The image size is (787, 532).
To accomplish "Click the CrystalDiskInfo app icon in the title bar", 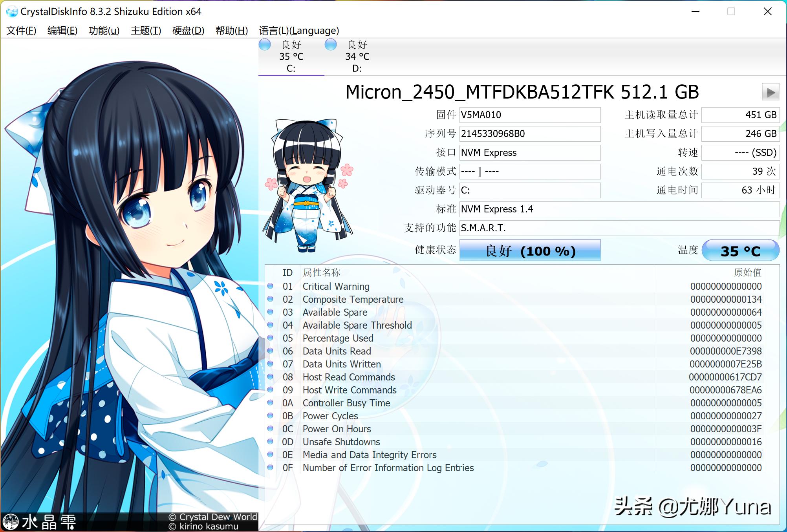I will click(x=11, y=11).
